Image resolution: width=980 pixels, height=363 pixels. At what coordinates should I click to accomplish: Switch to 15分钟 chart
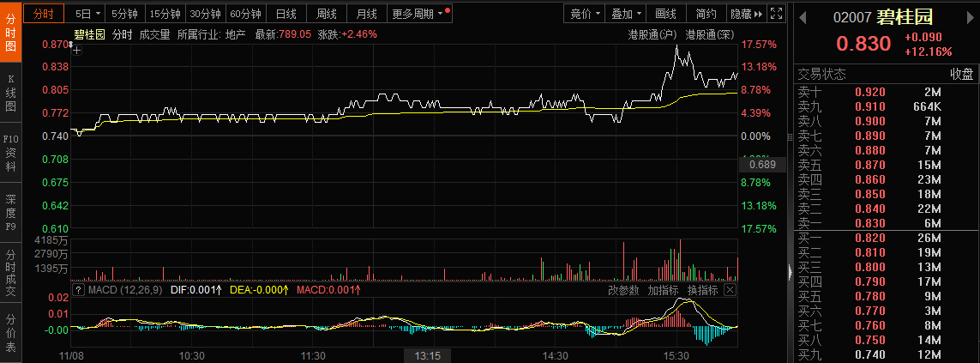pyautogui.click(x=165, y=14)
